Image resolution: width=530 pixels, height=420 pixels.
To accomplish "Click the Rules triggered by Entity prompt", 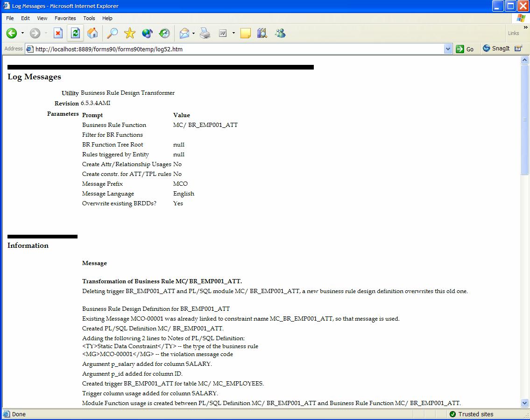I will (x=116, y=154).
